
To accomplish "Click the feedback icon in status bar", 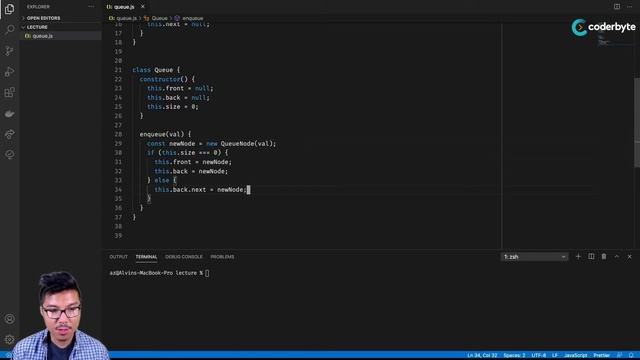I will tap(620, 356).
